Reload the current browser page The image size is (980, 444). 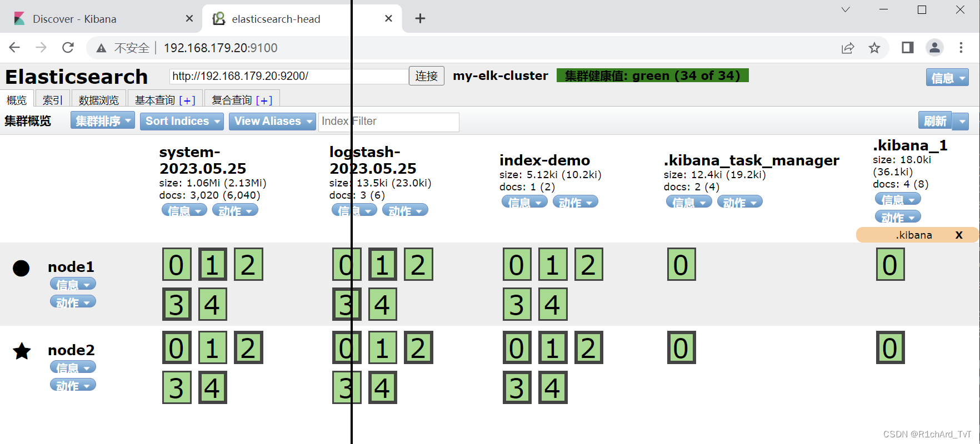(x=68, y=48)
